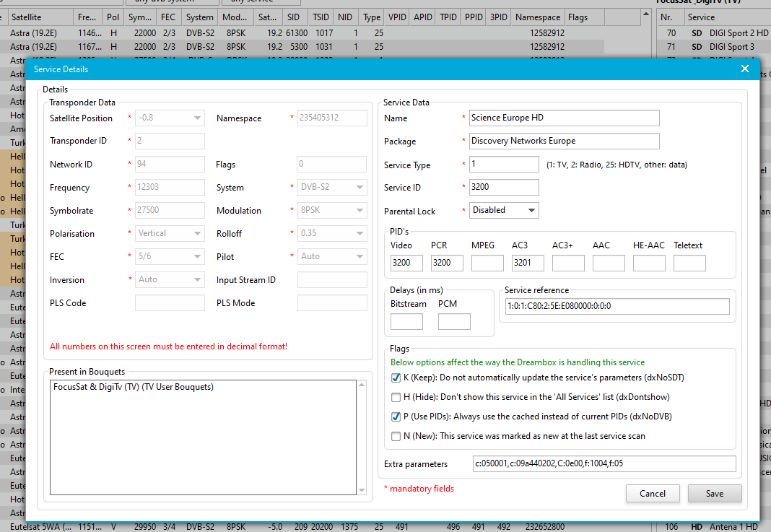
Task: Sort background table by System column
Action: pos(200,17)
